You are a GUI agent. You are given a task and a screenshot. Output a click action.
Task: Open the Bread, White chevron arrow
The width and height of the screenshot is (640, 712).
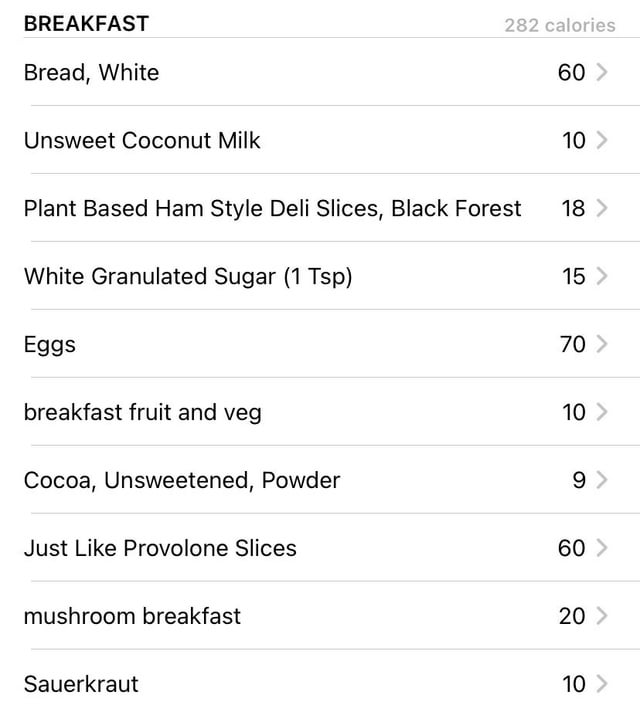pos(602,72)
